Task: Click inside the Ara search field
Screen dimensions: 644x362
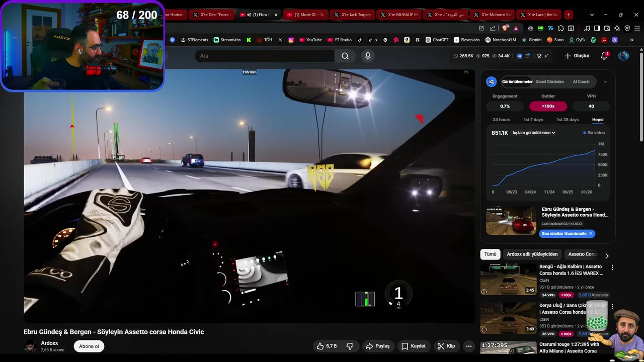Action: click(265, 56)
